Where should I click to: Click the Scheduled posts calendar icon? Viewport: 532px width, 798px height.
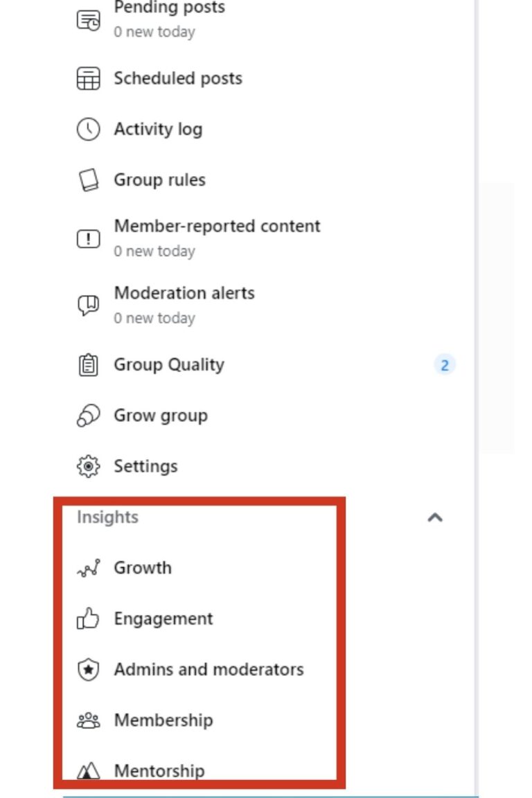88,78
